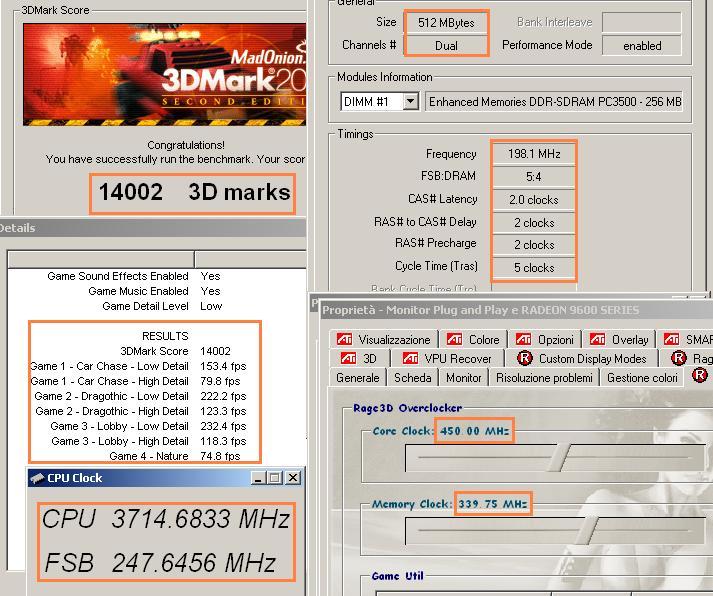Select 'Game 4 - Nature' result row
The width and height of the screenshot is (713, 596).
pos(174,456)
